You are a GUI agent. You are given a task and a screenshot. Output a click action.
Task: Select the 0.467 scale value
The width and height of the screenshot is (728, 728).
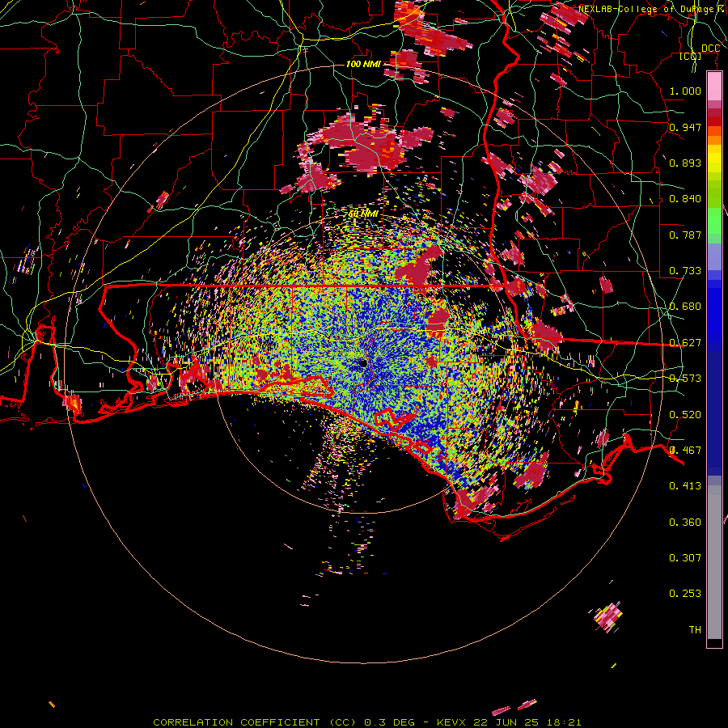(x=685, y=451)
